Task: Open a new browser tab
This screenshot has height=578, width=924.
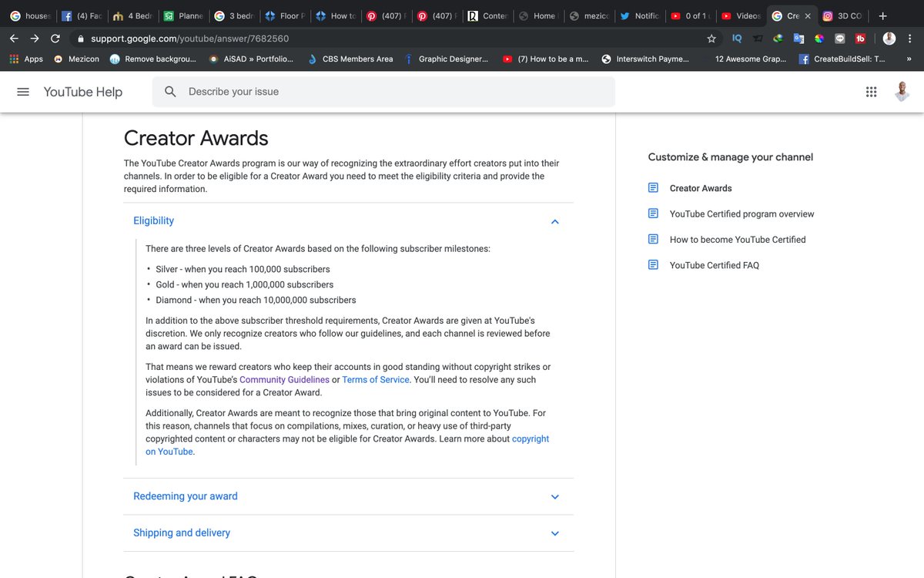Action: pos(882,15)
